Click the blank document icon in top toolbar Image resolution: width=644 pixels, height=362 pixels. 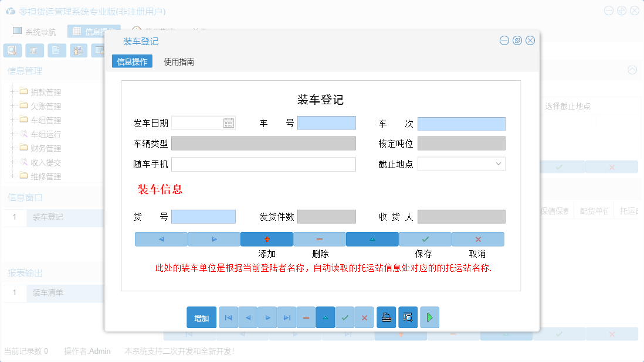tap(56, 50)
